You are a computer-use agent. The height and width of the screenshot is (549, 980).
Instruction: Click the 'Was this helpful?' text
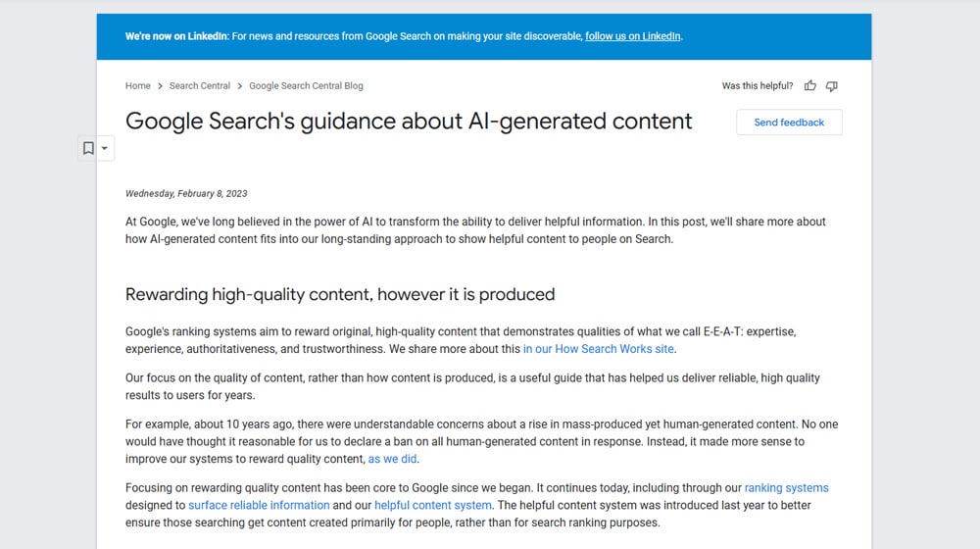pyautogui.click(x=758, y=85)
